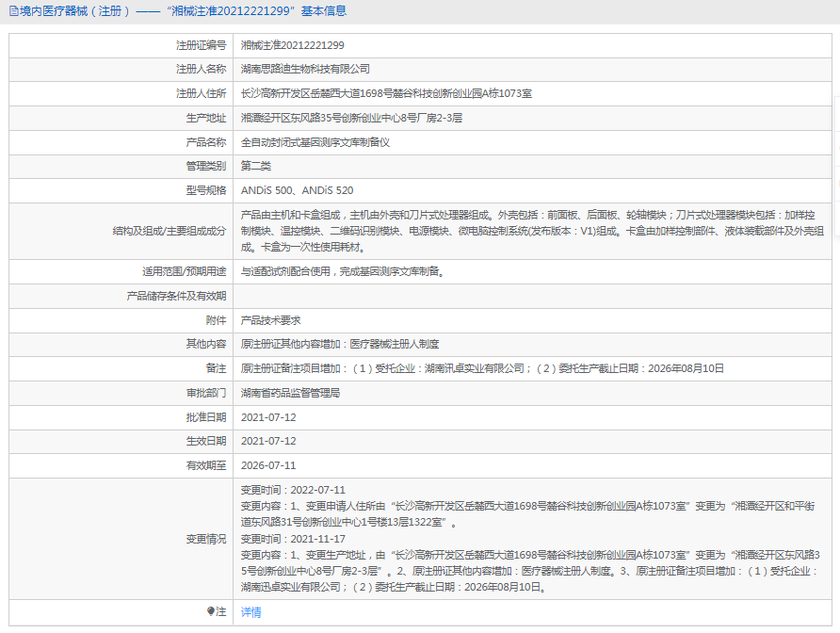The image size is (840, 633).
Task: Click the 注册人住所 address value
Action: click(x=386, y=94)
